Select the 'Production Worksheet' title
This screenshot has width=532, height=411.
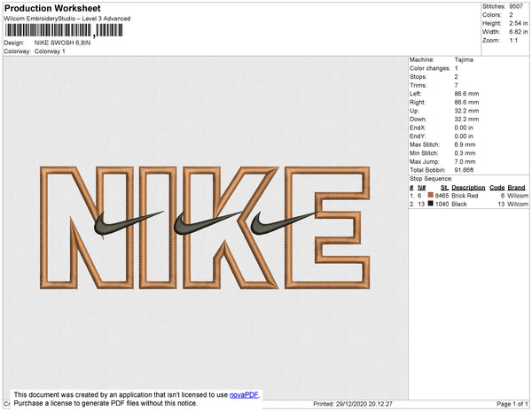(x=52, y=8)
